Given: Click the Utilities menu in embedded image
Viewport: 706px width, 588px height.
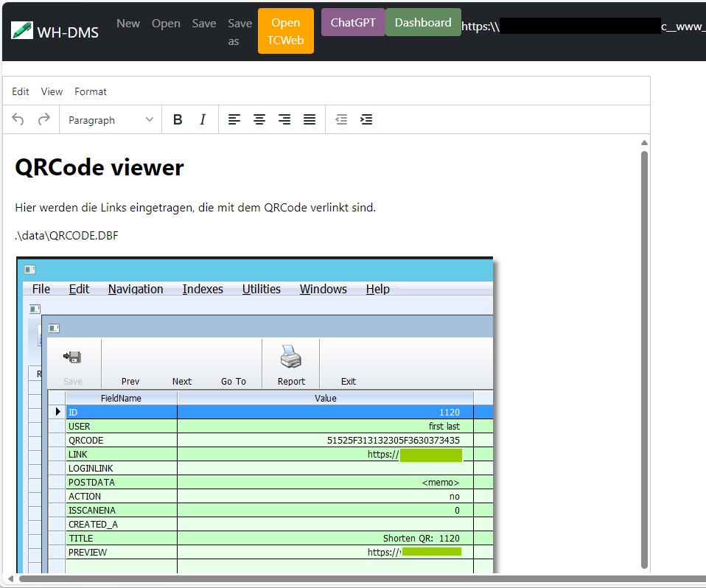Looking at the screenshot, I should click(x=261, y=289).
